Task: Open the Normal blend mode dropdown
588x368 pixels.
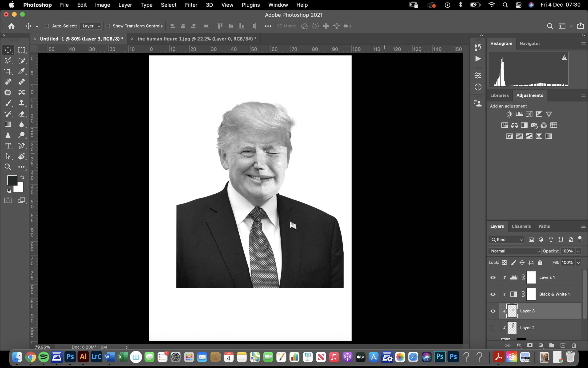Action: click(x=514, y=251)
